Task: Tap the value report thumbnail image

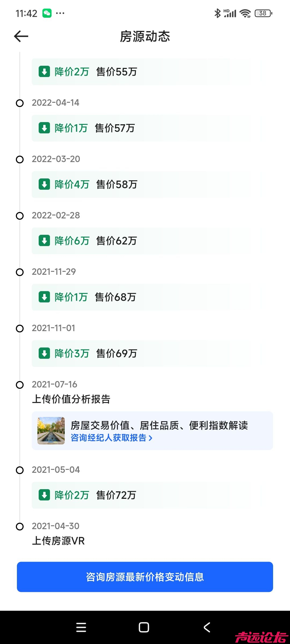Action: [51, 430]
